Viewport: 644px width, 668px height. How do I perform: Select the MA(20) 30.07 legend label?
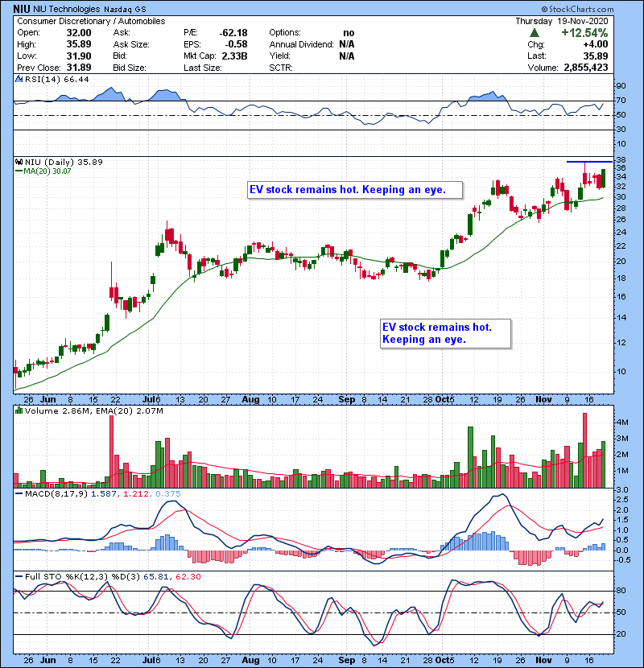pos(47,171)
